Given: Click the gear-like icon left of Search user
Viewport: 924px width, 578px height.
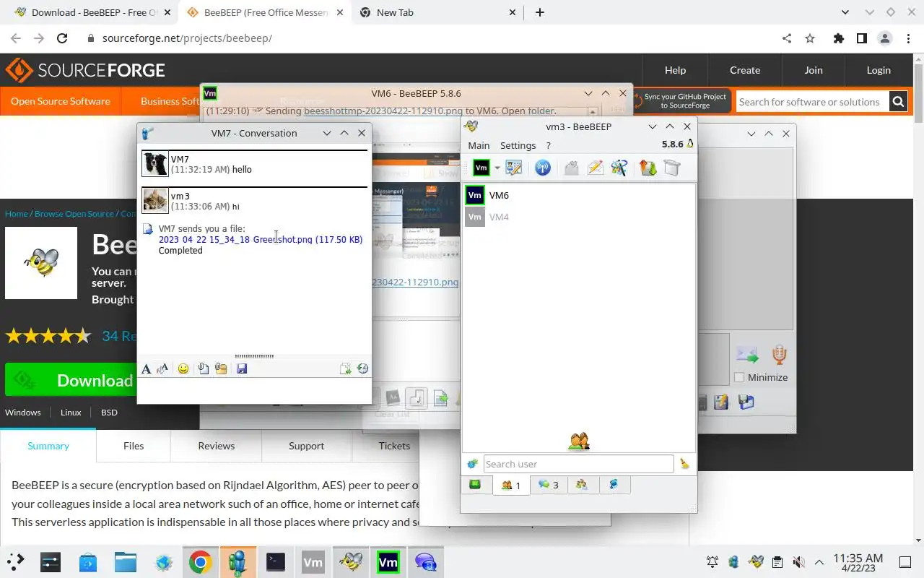Looking at the screenshot, I should pos(472,464).
